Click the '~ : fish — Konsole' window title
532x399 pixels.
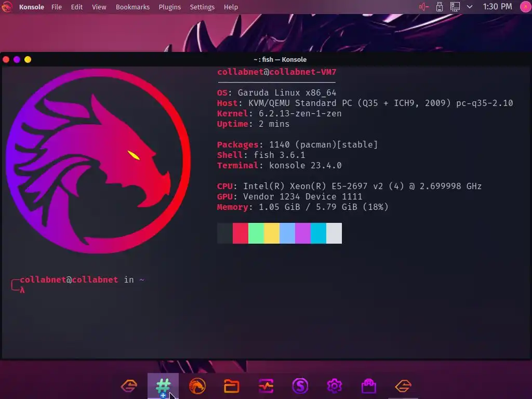[280, 59]
